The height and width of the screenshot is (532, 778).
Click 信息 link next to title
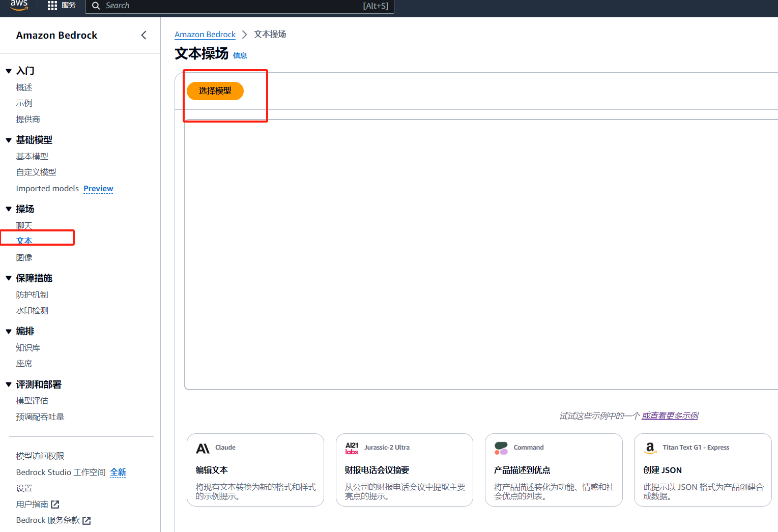pos(240,56)
